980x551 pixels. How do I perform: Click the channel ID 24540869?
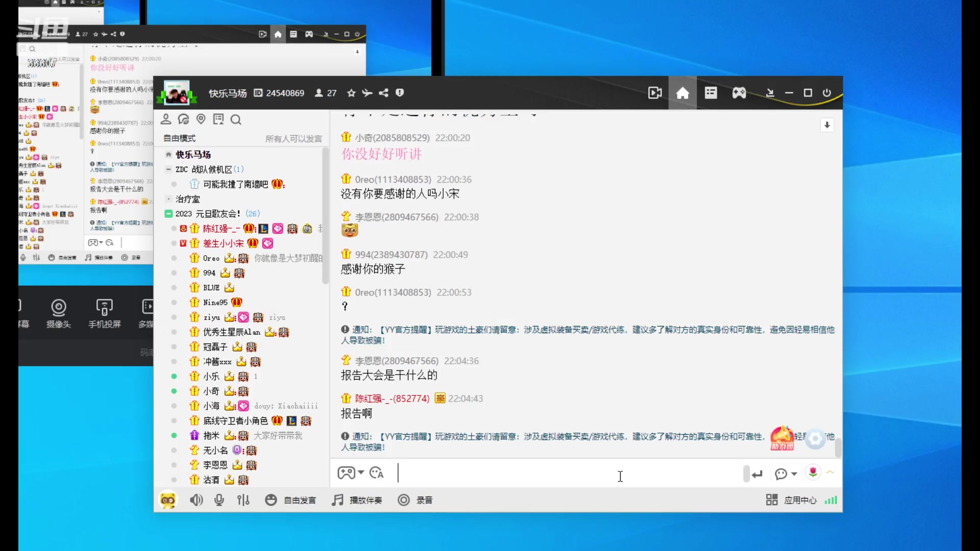coord(285,93)
